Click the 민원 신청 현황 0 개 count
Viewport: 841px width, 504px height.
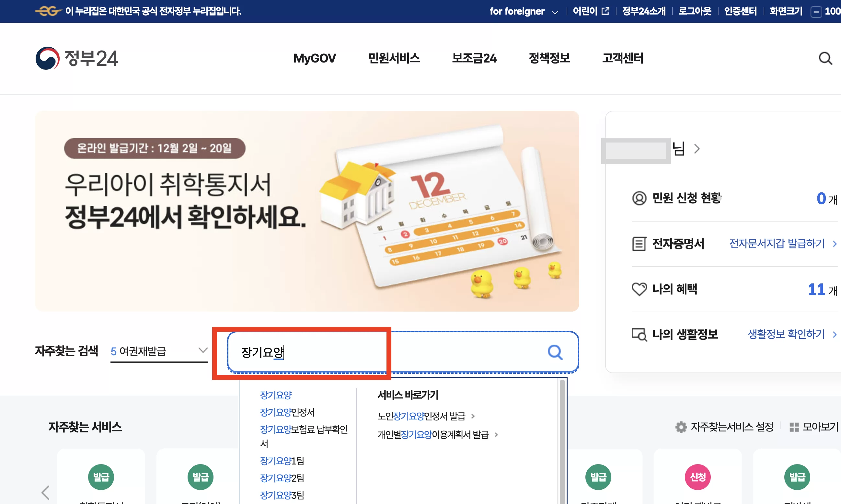click(827, 199)
